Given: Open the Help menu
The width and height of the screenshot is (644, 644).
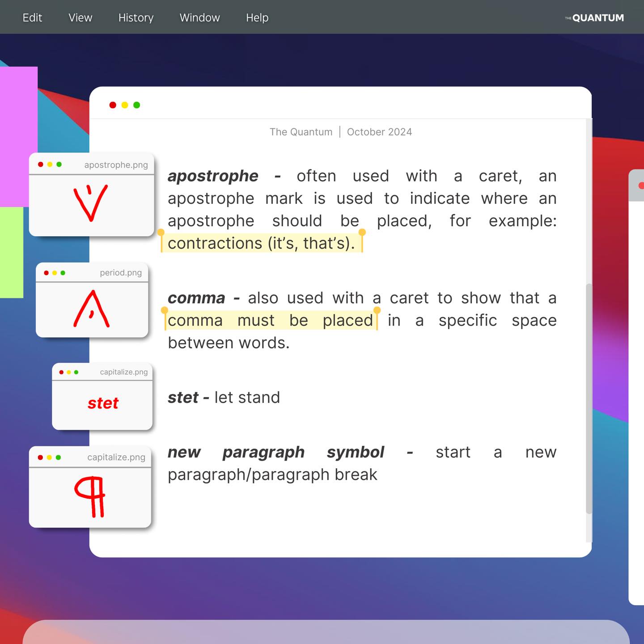Looking at the screenshot, I should click(257, 17).
